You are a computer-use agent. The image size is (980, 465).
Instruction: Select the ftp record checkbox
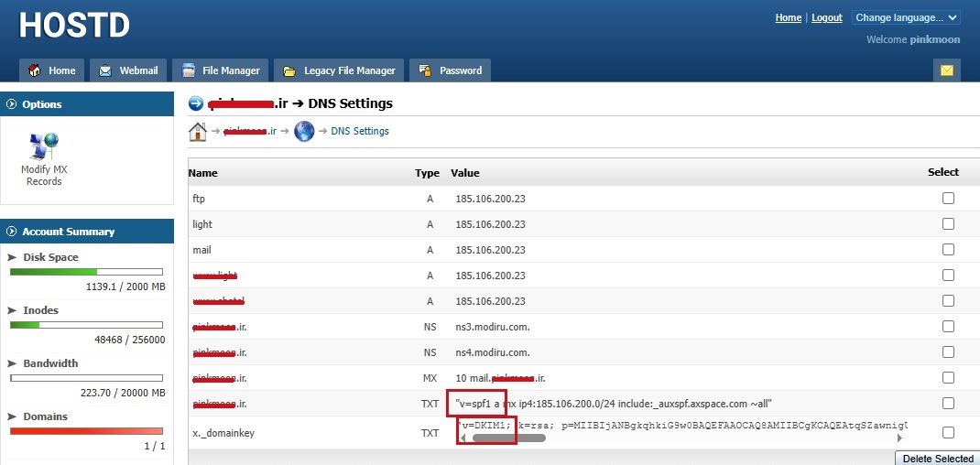pos(948,199)
